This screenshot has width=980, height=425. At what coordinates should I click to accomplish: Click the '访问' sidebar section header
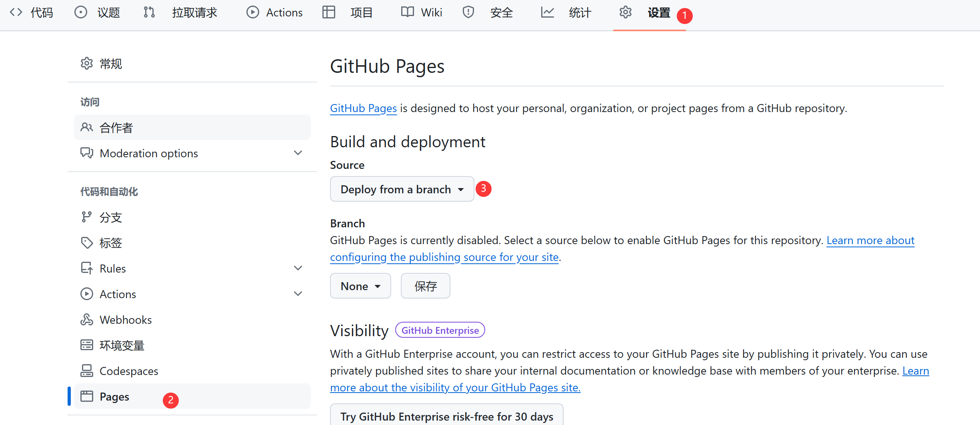pos(90,102)
